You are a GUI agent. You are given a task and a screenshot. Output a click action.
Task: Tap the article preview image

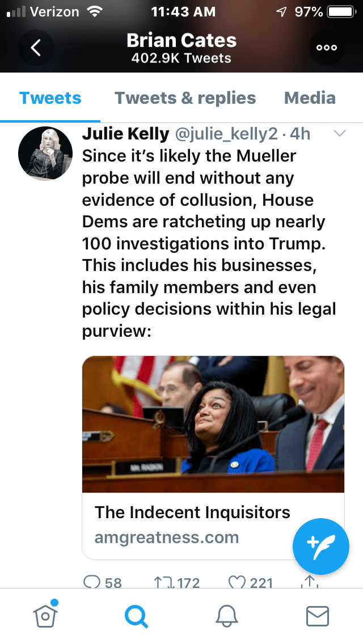[213, 424]
